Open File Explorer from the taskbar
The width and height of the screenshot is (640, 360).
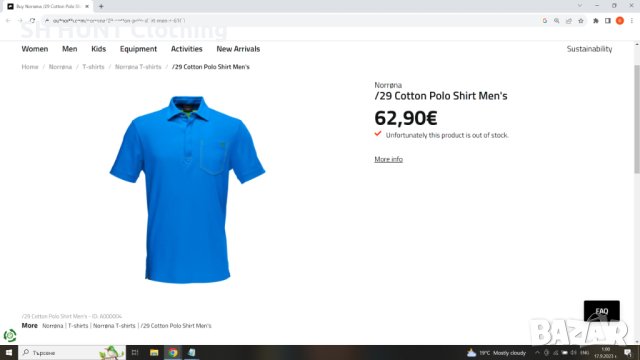coord(154,353)
